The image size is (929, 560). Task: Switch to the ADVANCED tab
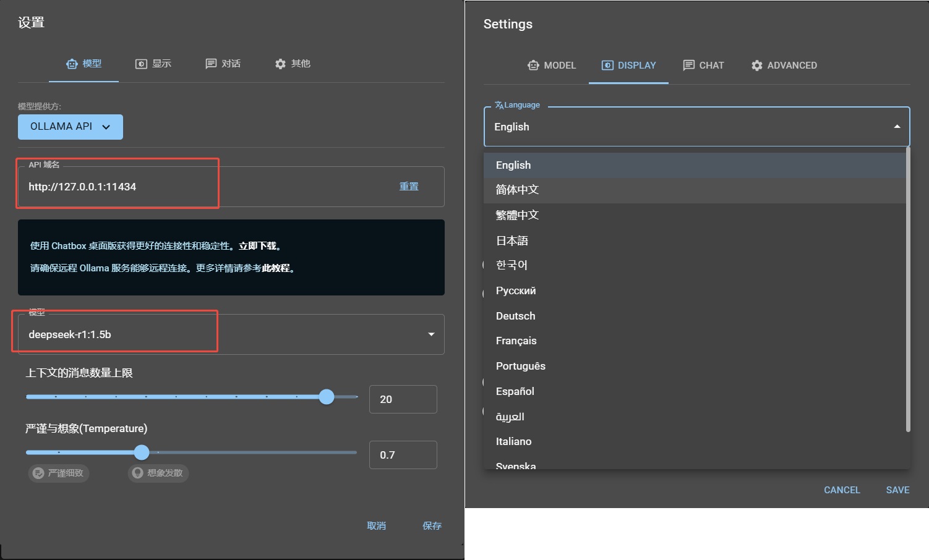point(784,65)
